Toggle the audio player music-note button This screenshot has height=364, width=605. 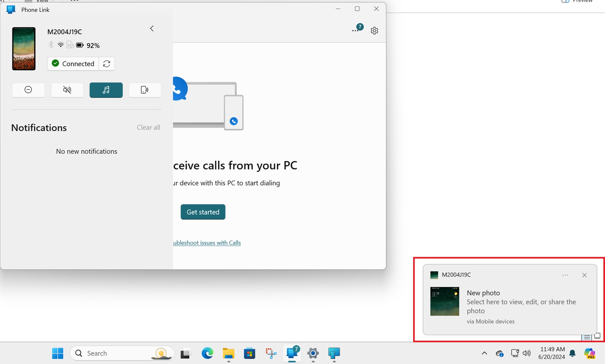pyautogui.click(x=106, y=90)
